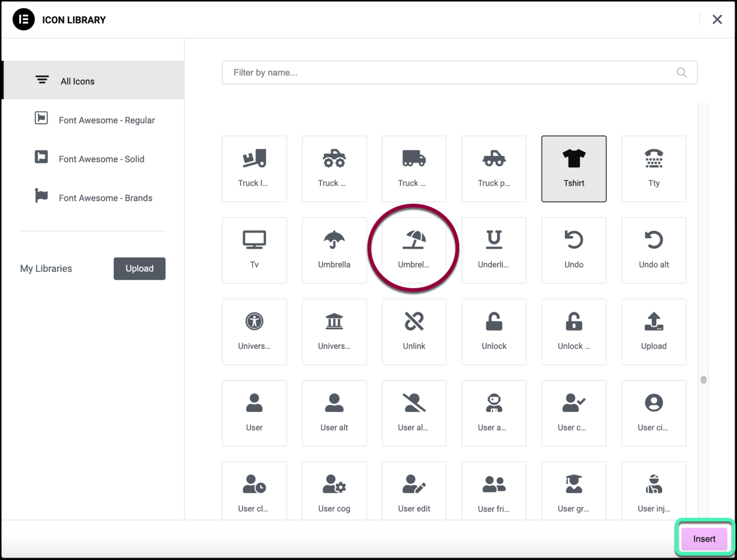Viewport: 737px width, 560px height.
Task: Select the All Icons filter
Action: point(77,81)
